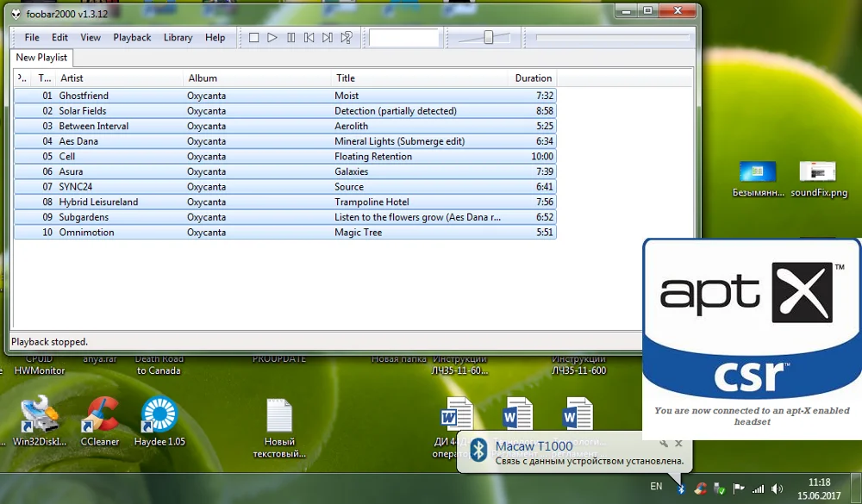This screenshot has height=504, width=862.
Task: Click the Bluetooth tray icon
Action: (x=681, y=488)
